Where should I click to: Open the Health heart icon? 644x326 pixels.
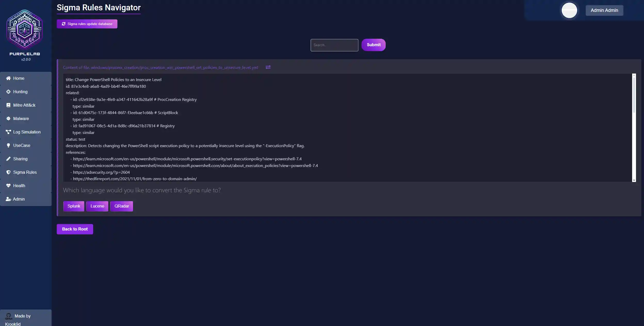coord(9,186)
